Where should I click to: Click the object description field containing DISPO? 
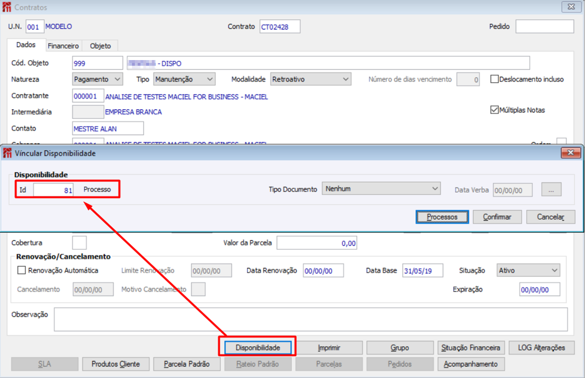(x=328, y=63)
